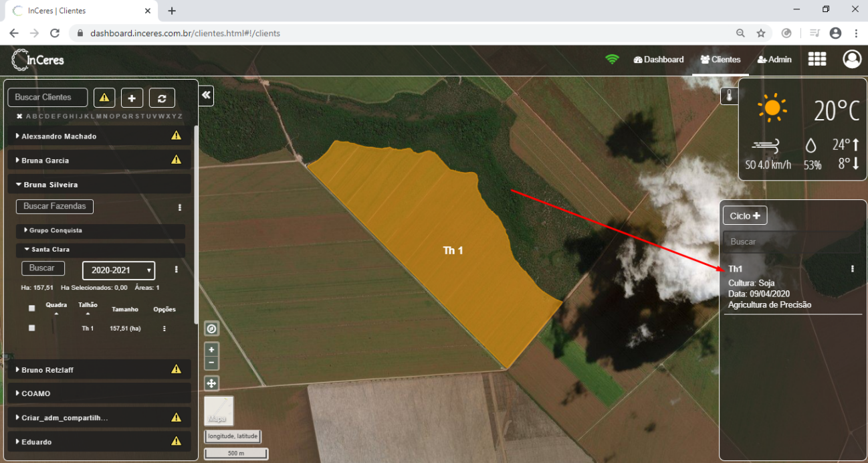
Task: Open options menu beside the 2020-2021 season
Action: point(176,269)
